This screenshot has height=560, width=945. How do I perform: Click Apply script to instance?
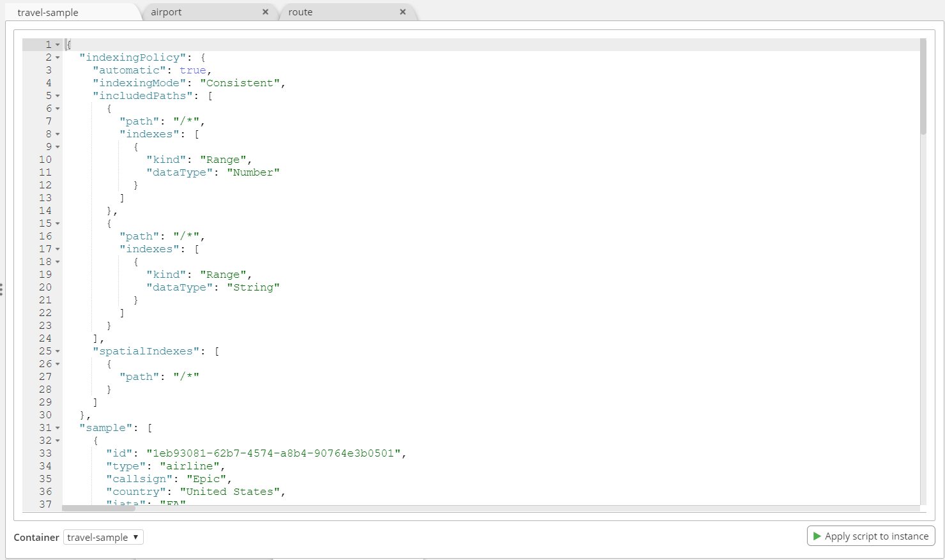click(870, 536)
